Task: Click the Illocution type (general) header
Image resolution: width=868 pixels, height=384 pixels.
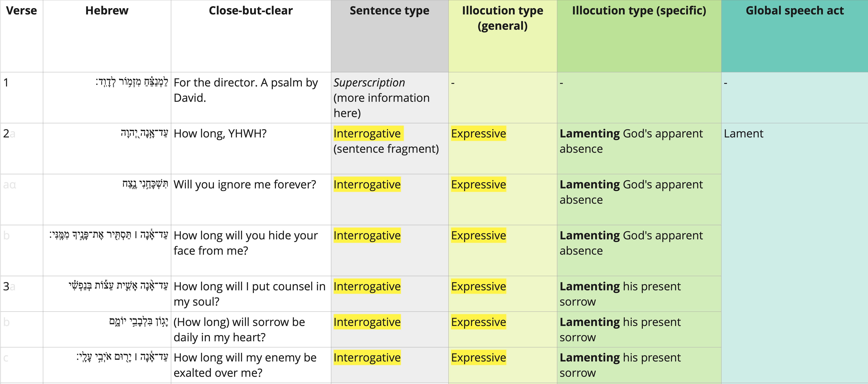Action: [502, 36]
